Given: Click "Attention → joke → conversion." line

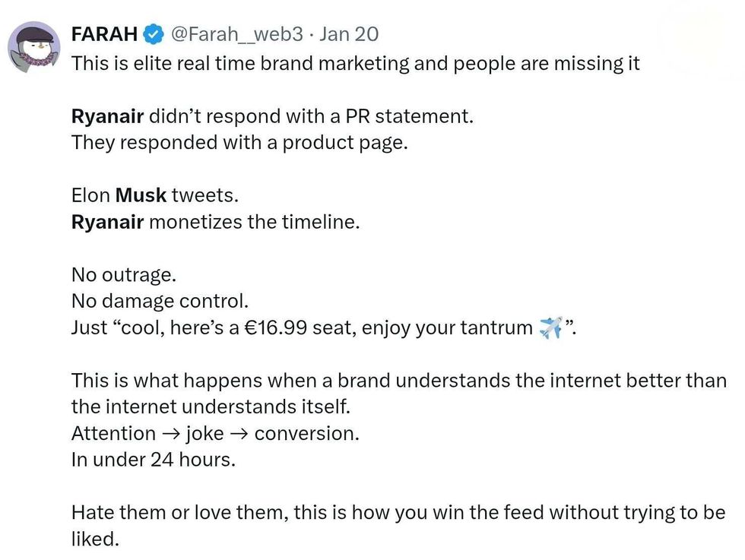Looking at the screenshot, I should pyautogui.click(x=215, y=433).
